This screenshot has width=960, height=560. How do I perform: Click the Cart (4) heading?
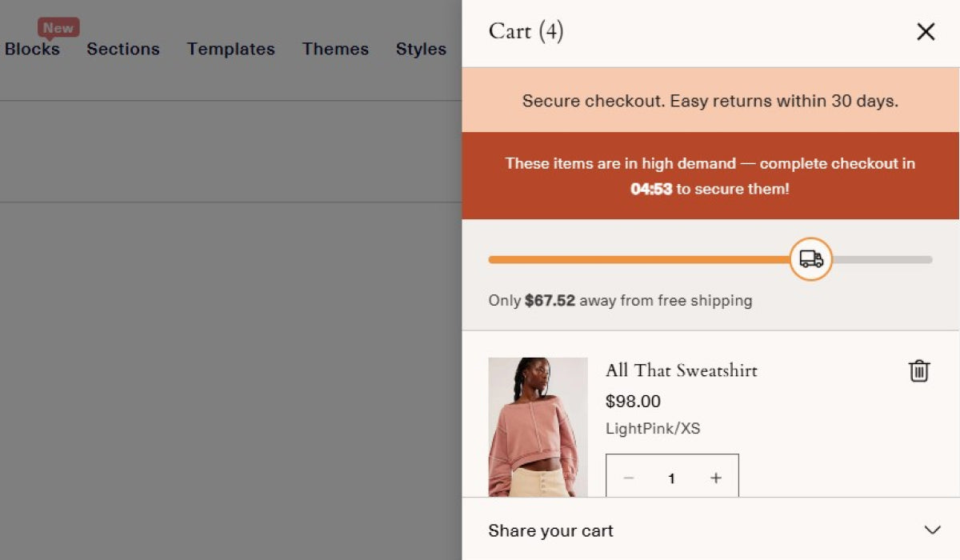point(526,32)
